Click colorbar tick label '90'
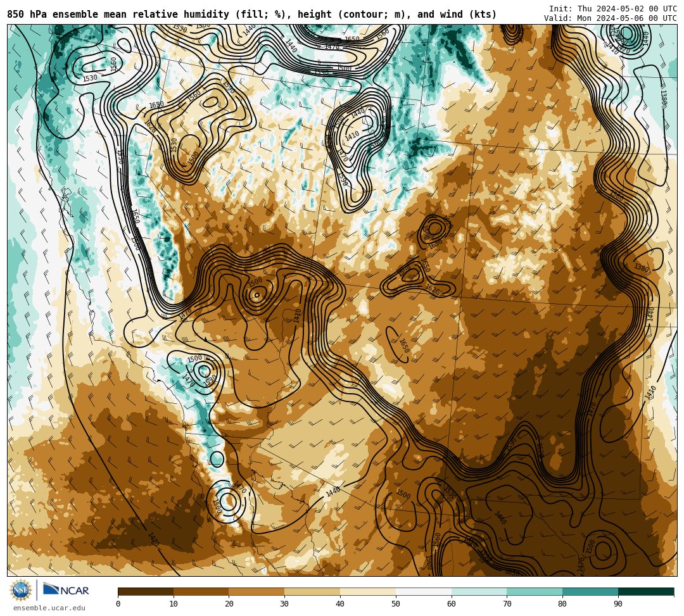The width and height of the screenshot is (684, 616). pyautogui.click(x=619, y=604)
